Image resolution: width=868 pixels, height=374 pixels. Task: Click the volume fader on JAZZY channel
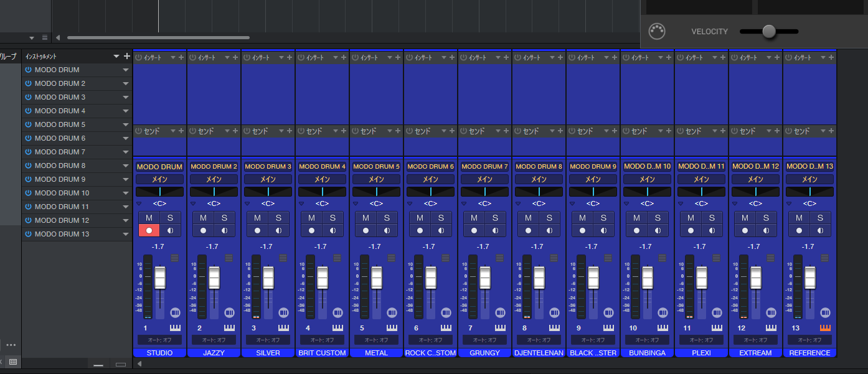[x=214, y=278]
